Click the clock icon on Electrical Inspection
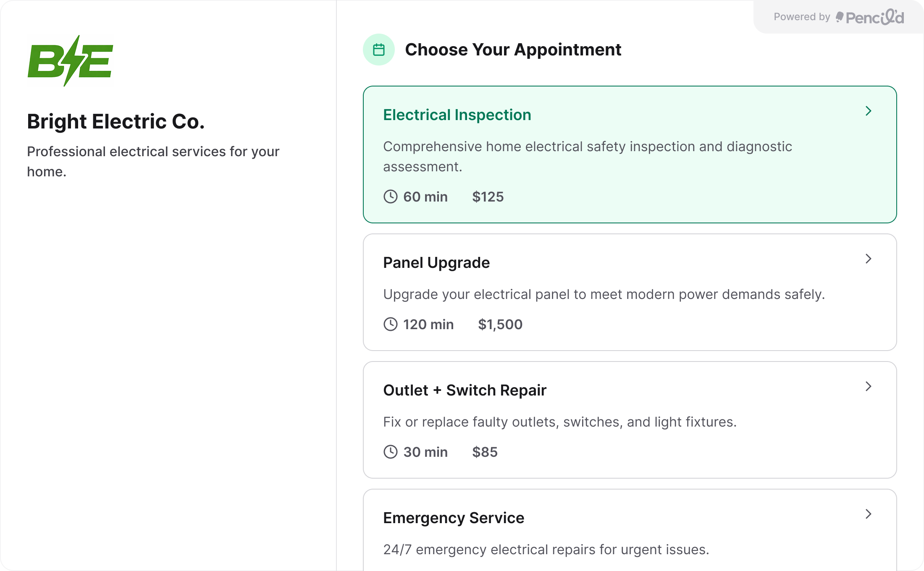Image resolution: width=924 pixels, height=571 pixels. click(x=390, y=196)
